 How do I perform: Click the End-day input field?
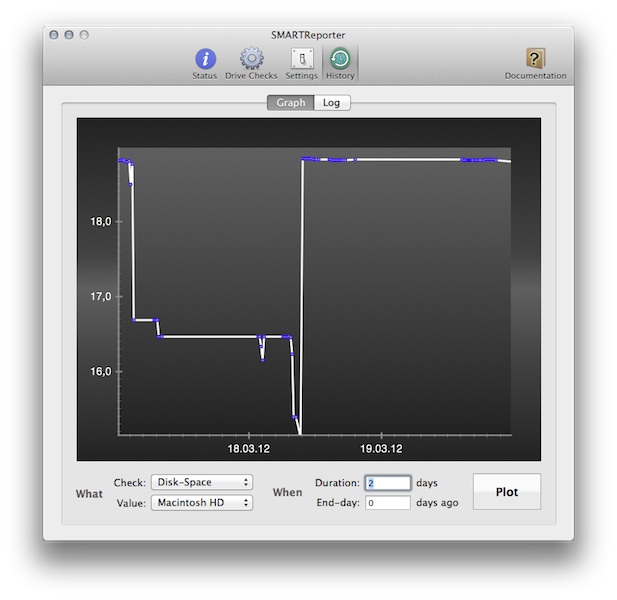(387, 503)
